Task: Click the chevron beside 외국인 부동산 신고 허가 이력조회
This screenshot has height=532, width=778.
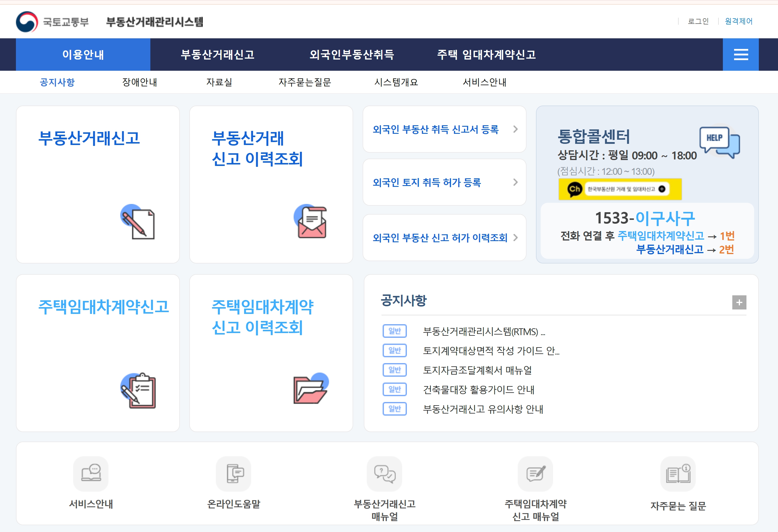Action: tap(516, 238)
